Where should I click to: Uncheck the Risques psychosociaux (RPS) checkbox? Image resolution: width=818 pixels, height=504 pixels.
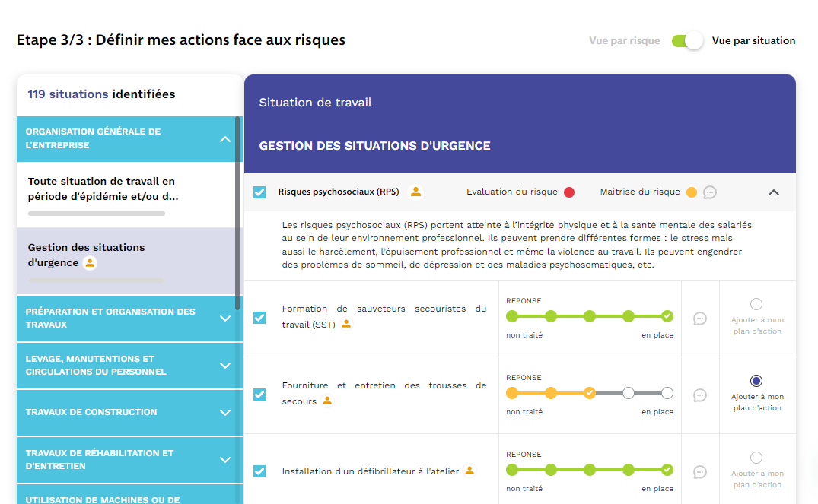[x=259, y=192]
